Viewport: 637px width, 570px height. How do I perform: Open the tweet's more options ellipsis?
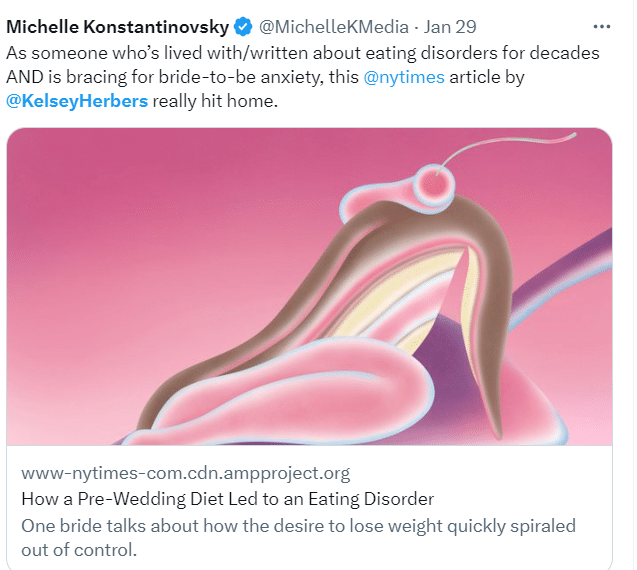click(601, 26)
